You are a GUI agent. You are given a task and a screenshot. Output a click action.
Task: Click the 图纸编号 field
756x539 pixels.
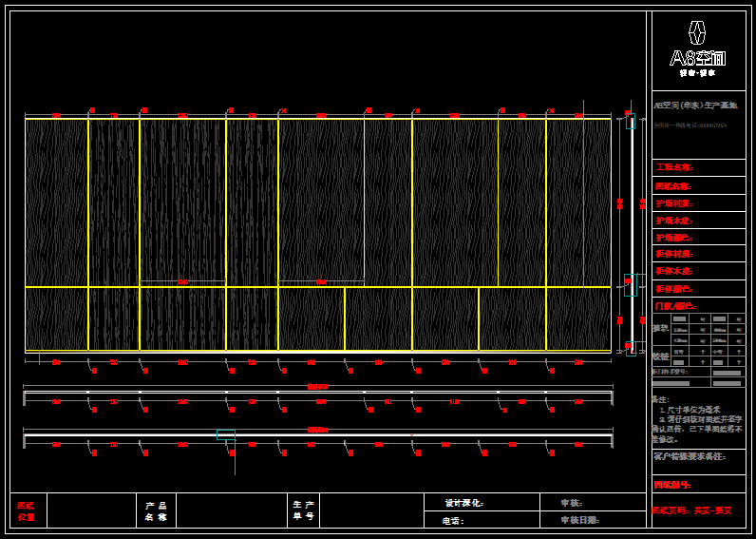pyautogui.click(x=698, y=486)
